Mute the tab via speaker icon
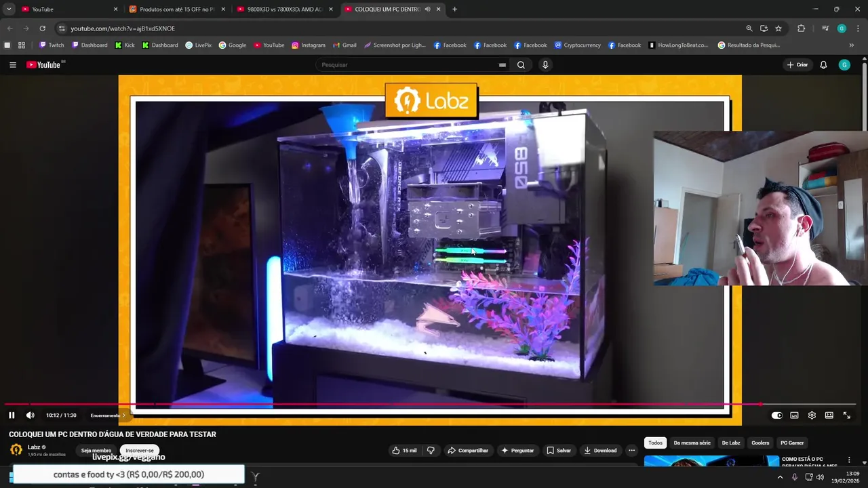This screenshot has height=488, width=868. (x=428, y=9)
